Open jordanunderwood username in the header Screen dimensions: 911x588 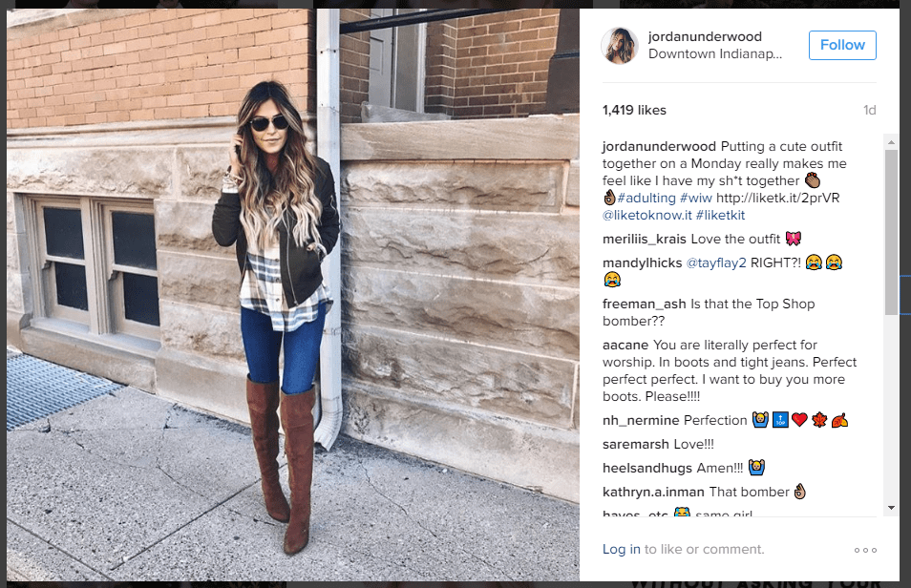[x=705, y=36]
